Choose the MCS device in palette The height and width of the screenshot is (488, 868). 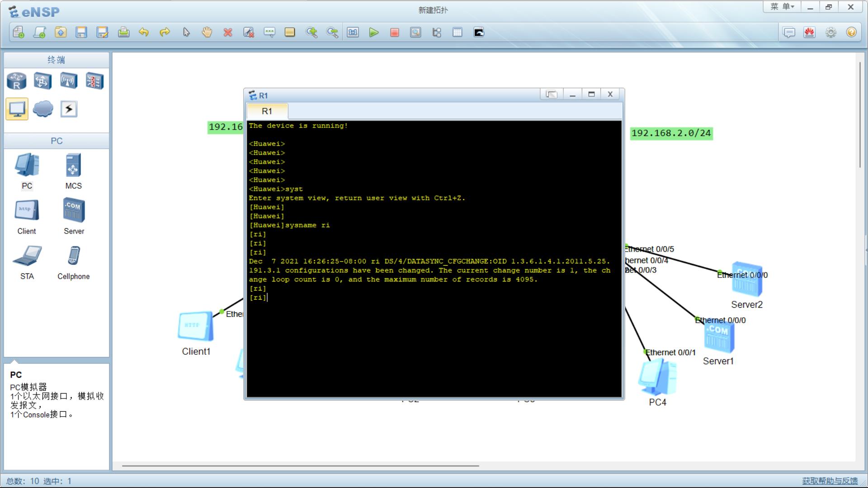click(73, 171)
